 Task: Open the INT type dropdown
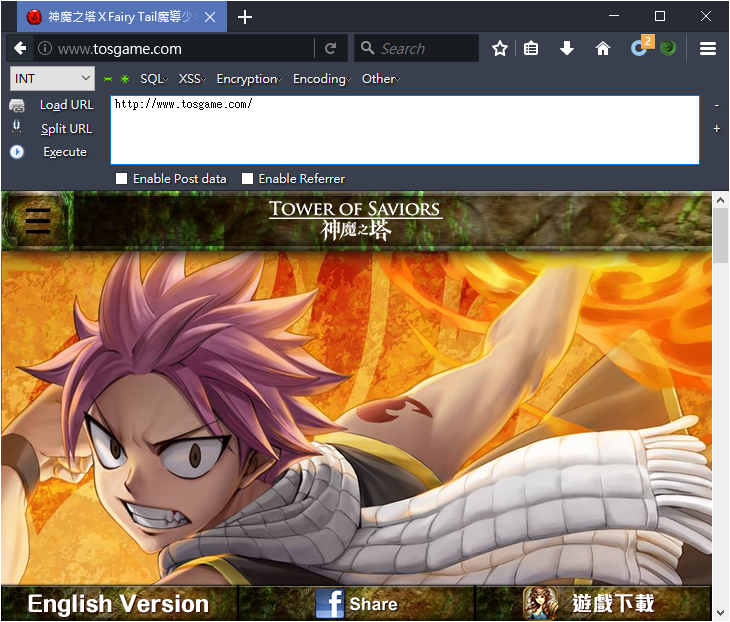pyautogui.click(x=52, y=78)
